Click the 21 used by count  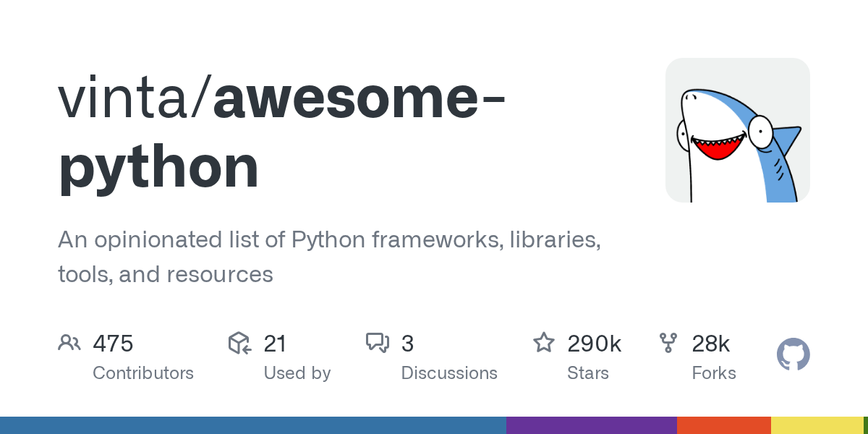[x=275, y=344]
